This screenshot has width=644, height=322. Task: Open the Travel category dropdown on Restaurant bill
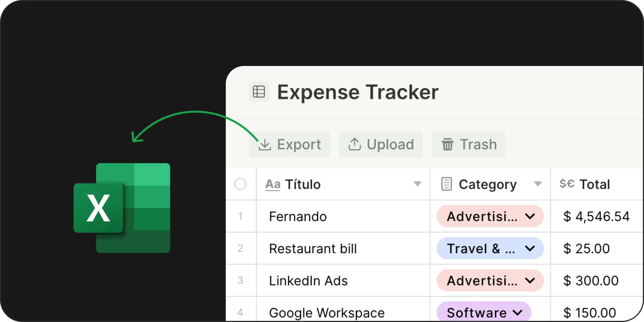[530, 248]
